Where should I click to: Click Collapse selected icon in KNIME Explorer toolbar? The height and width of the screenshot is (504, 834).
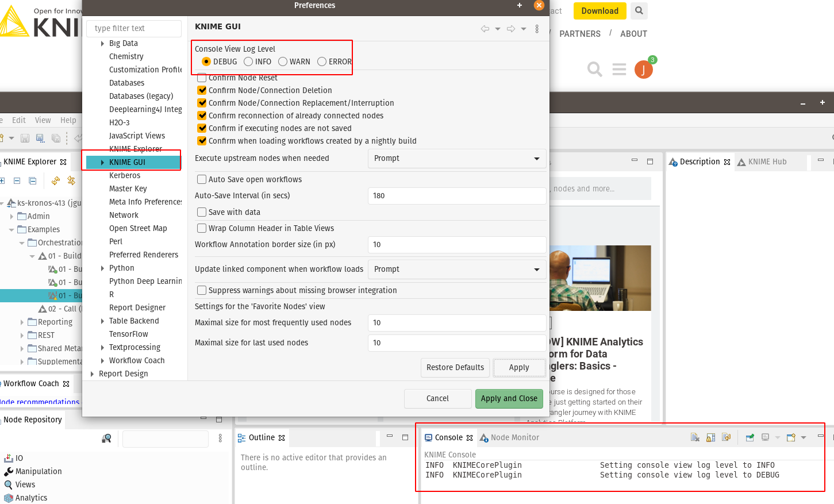[x=17, y=180]
